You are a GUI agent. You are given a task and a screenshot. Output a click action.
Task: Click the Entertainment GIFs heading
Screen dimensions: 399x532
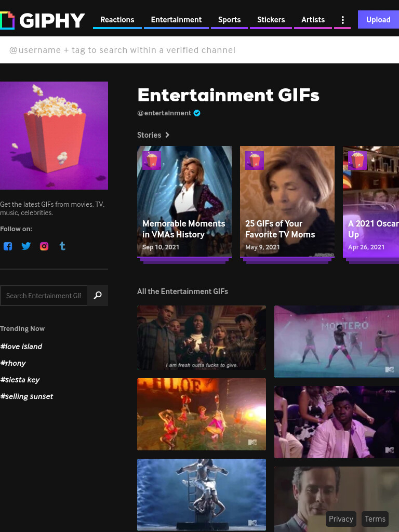(229, 95)
